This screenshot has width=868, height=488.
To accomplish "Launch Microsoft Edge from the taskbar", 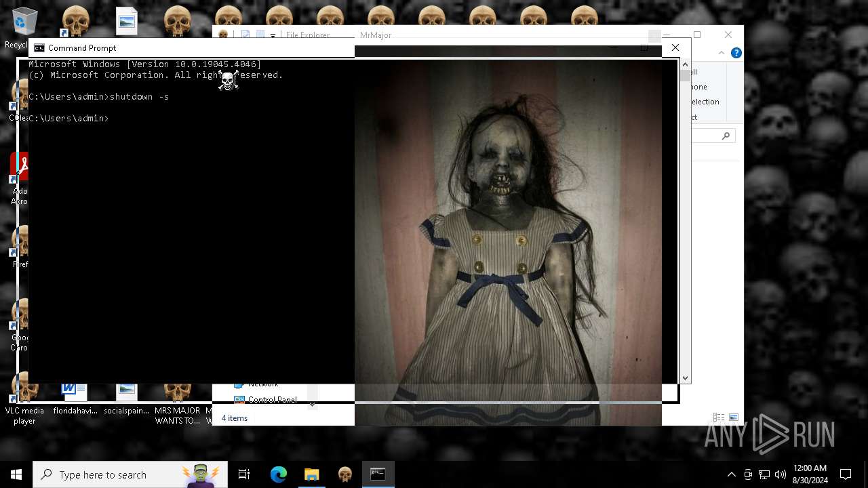I will (279, 474).
